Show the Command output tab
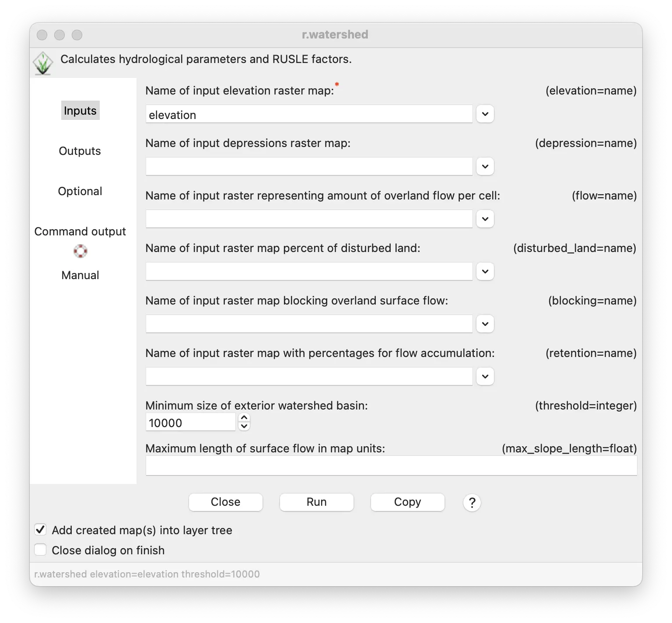Image resolution: width=672 pixels, height=623 pixels. point(80,231)
